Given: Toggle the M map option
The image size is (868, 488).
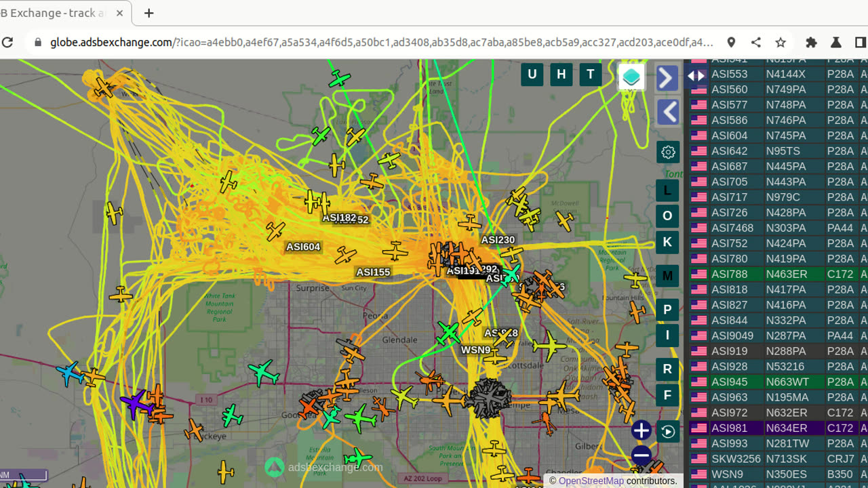Looking at the screenshot, I should [667, 276].
